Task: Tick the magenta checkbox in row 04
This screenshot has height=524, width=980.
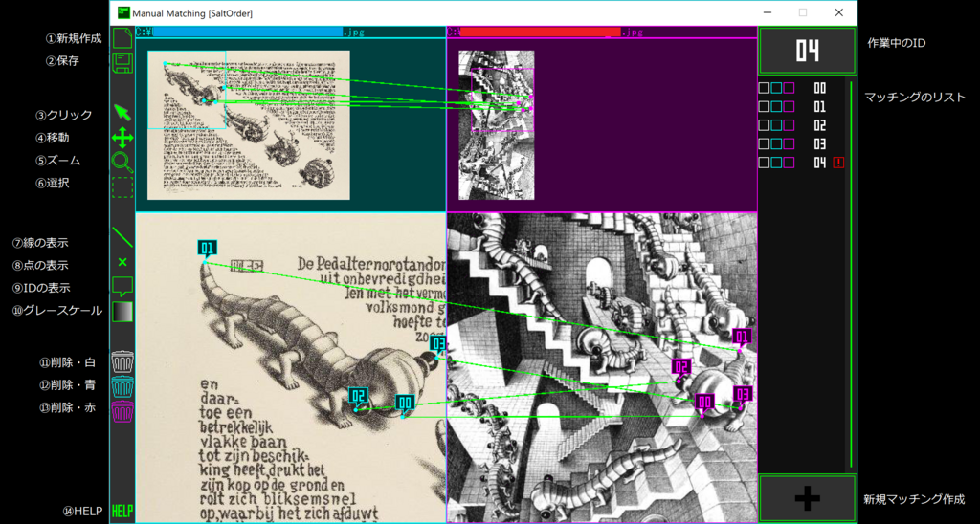Action: [x=789, y=163]
